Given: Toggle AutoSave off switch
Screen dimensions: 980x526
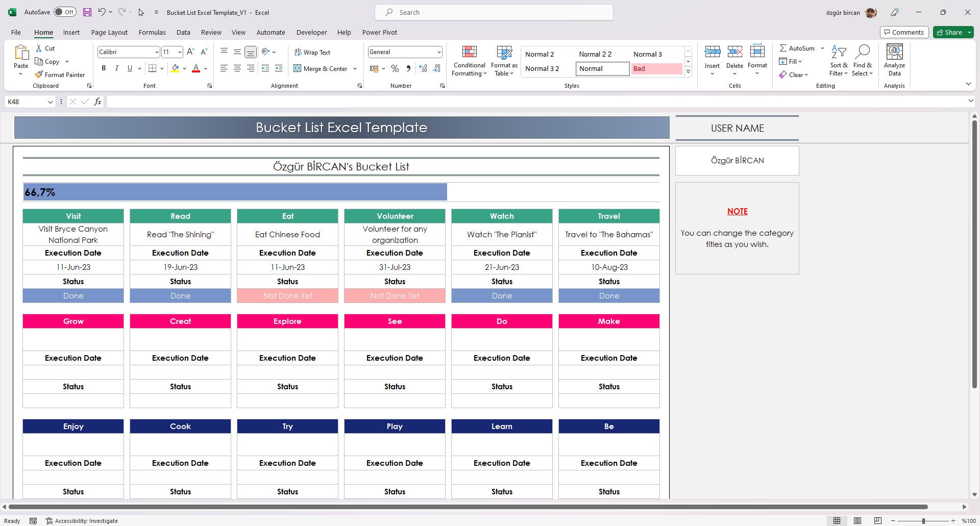Looking at the screenshot, I should point(64,11).
